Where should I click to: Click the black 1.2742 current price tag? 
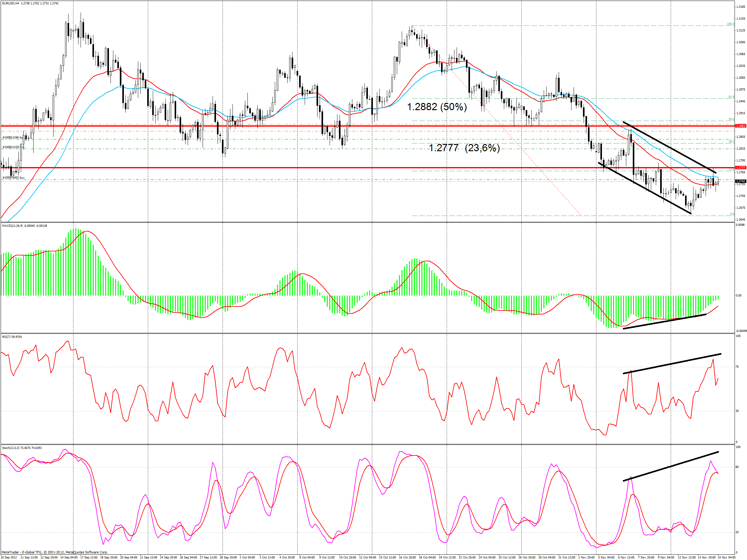(740, 181)
